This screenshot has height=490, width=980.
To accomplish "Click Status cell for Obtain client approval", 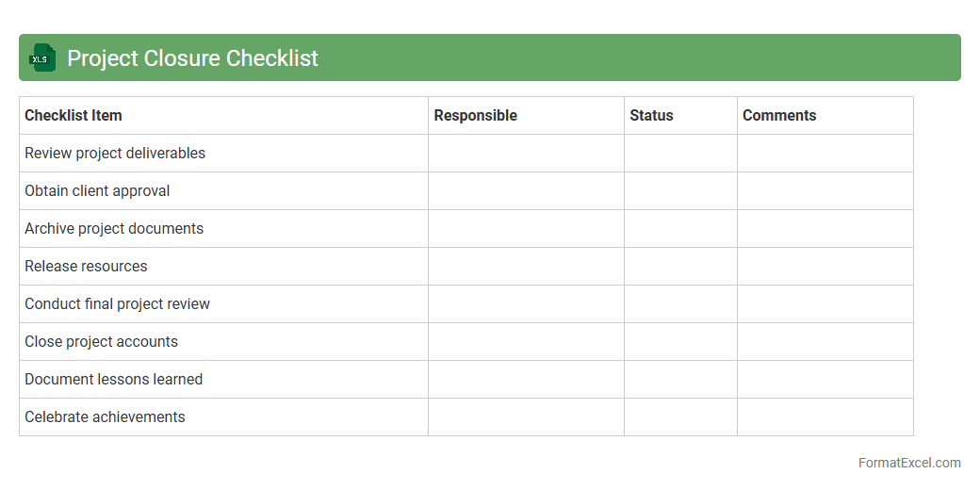I will coord(680,191).
